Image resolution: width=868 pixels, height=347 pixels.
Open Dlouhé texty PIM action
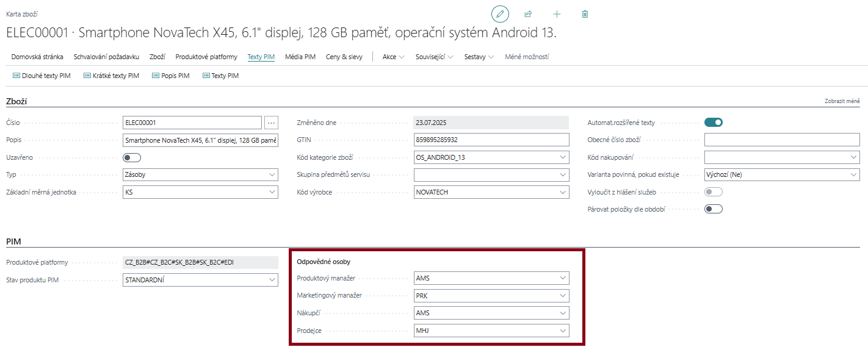click(x=42, y=76)
